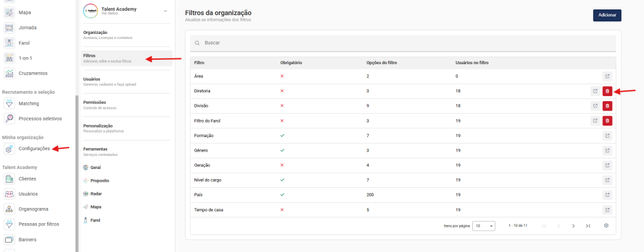Click the Buscar search field
Image resolution: width=644 pixels, height=252 pixels.
(402, 43)
